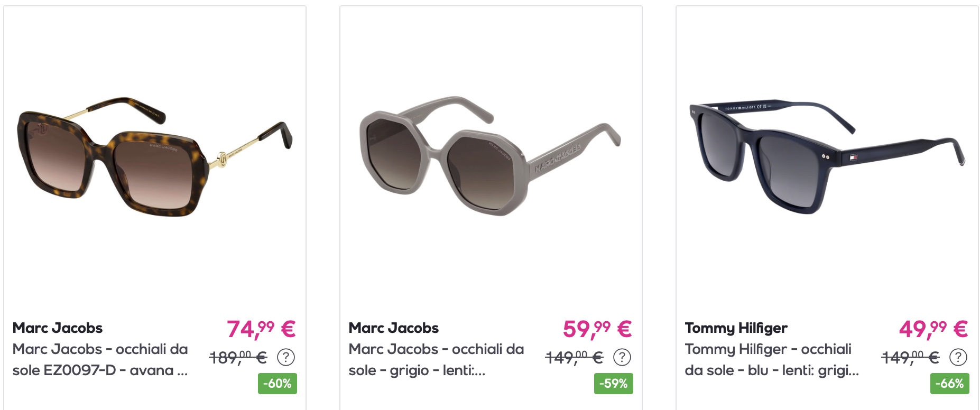Click the -59% discount badge

pos(614,384)
